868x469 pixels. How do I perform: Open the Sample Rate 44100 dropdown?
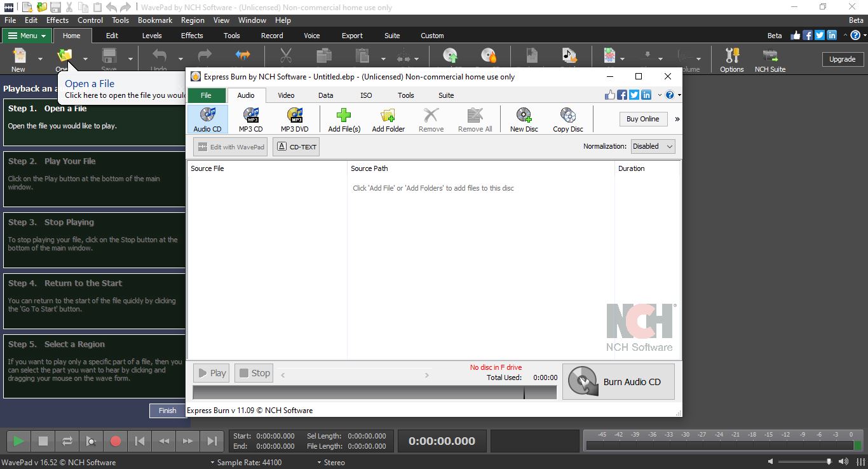(247, 462)
